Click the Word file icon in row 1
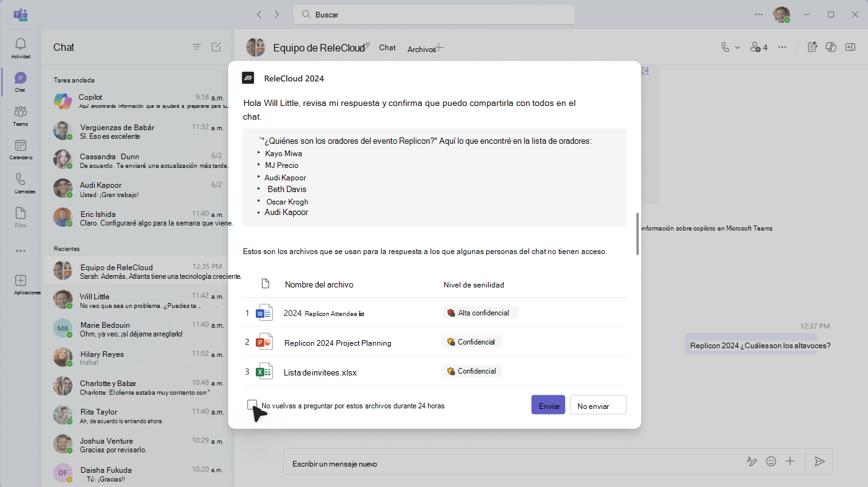Screen dimensions: 868x487 click(x=265, y=313)
